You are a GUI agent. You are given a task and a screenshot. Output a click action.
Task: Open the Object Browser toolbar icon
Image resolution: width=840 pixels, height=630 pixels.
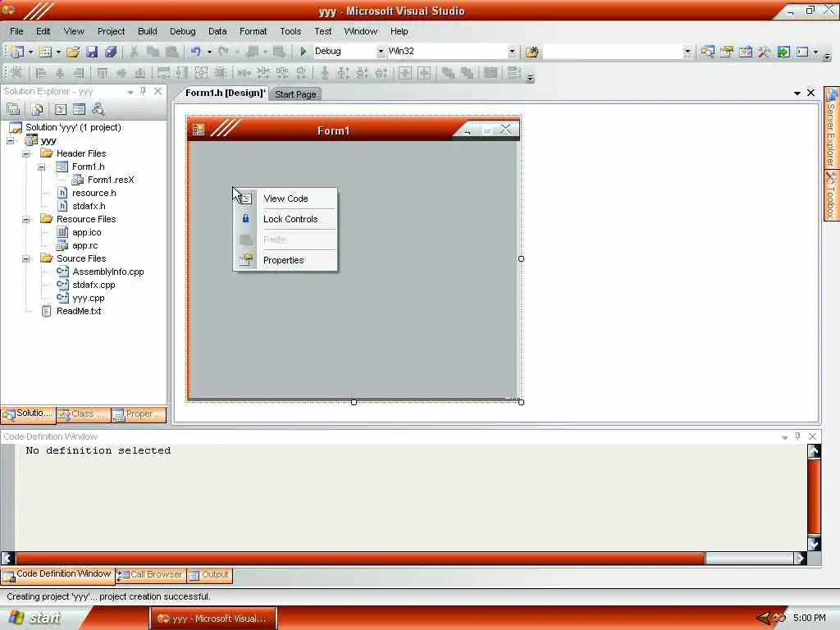click(745, 52)
